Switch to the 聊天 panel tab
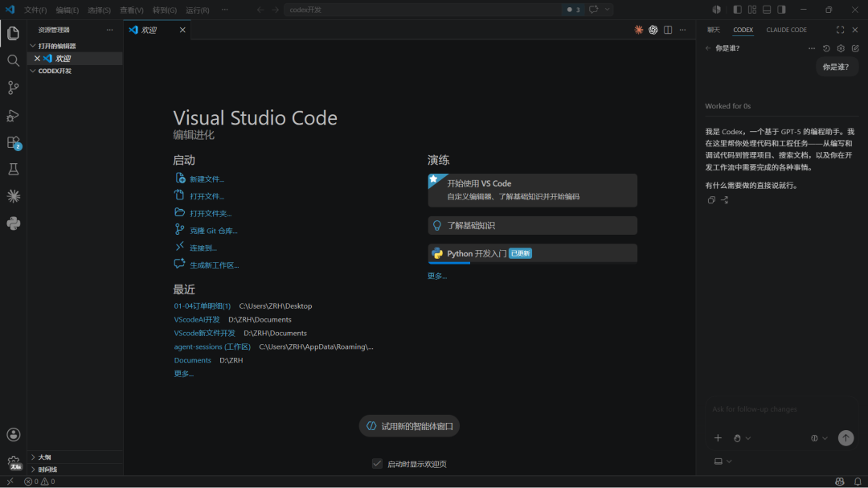The width and height of the screenshot is (868, 488). point(714,30)
